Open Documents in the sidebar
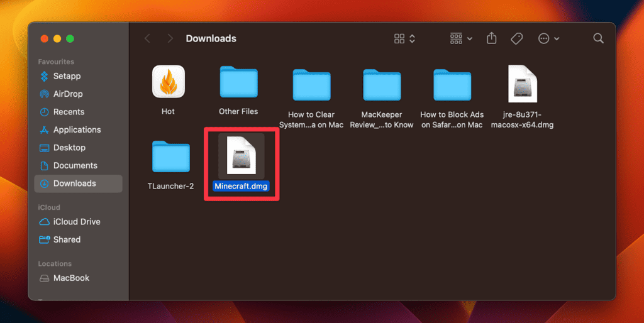Screen dimensions: 644x323 pos(78,165)
